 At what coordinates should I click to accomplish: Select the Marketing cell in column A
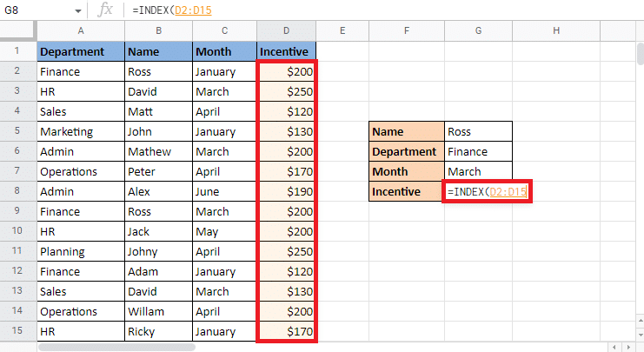80,131
